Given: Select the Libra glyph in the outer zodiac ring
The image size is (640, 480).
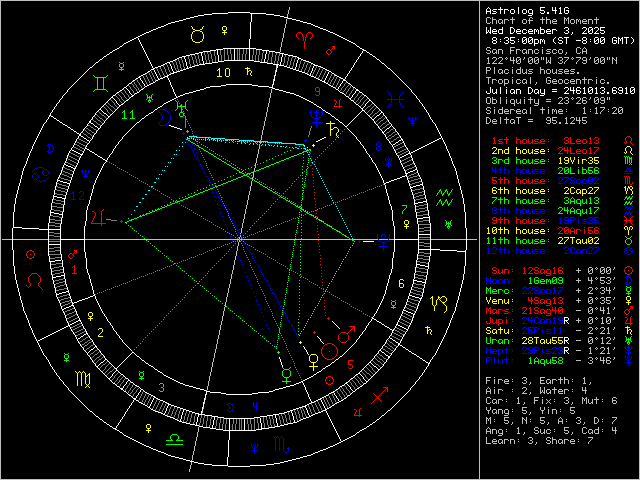Looking at the screenshot, I should pyautogui.click(x=174, y=439).
